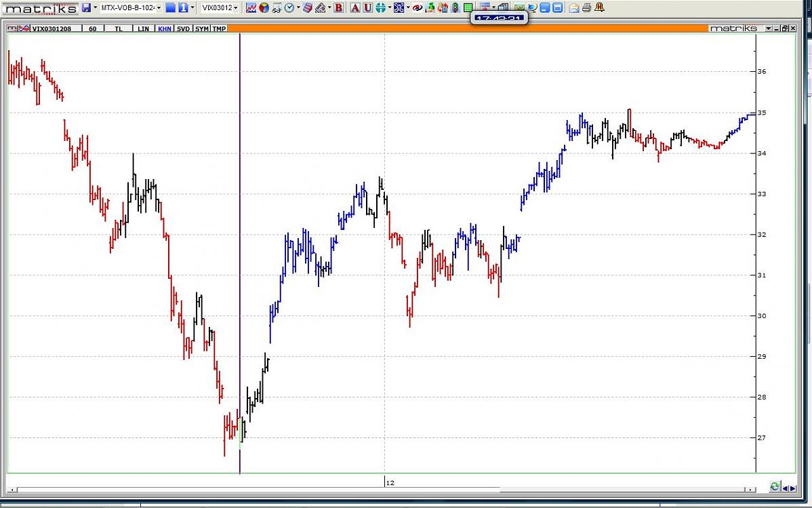The image size is (812, 508).
Task: Select the TMP tab in chart header
Action: pyautogui.click(x=219, y=28)
